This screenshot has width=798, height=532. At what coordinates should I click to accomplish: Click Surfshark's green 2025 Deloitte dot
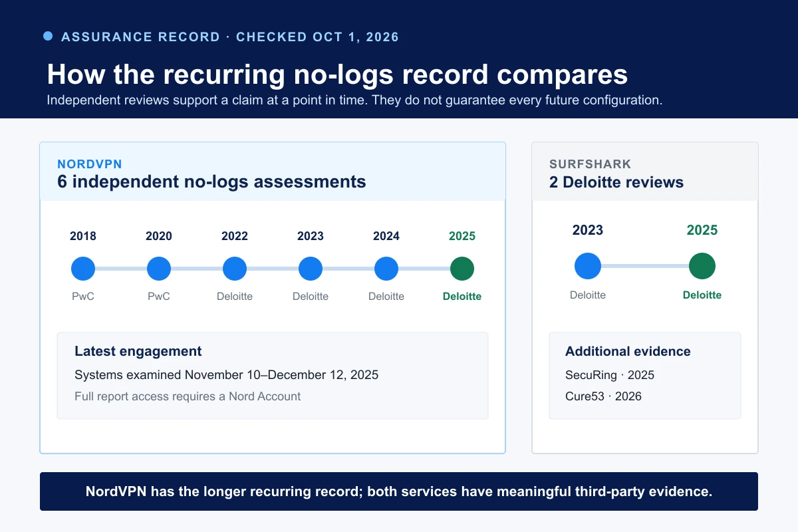pyautogui.click(x=702, y=266)
